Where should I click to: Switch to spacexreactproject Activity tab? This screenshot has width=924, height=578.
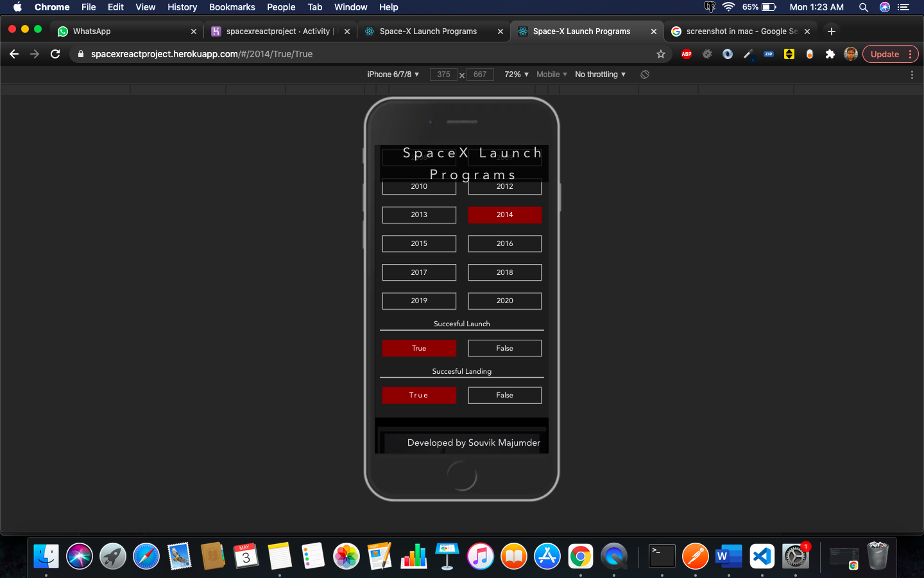(x=280, y=31)
